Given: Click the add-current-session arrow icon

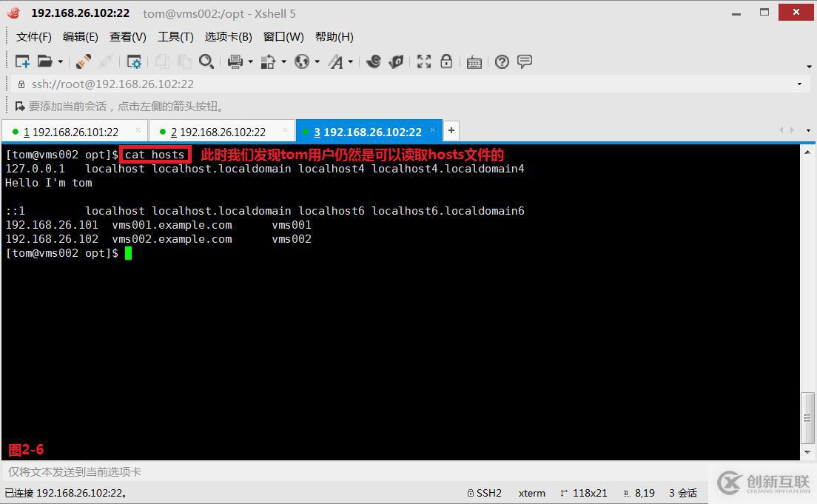Looking at the screenshot, I should (x=20, y=107).
